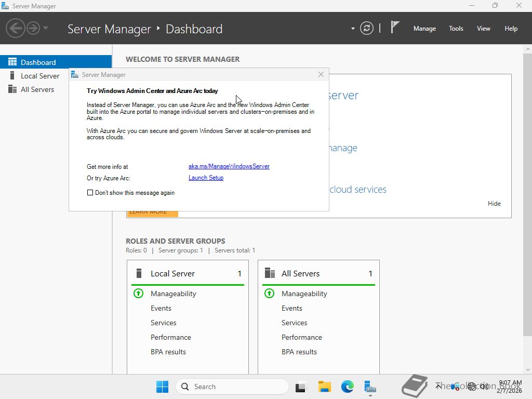Image resolution: width=532 pixels, height=399 pixels.
Task: Open File Explorer from the taskbar
Action: tap(325, 387)
